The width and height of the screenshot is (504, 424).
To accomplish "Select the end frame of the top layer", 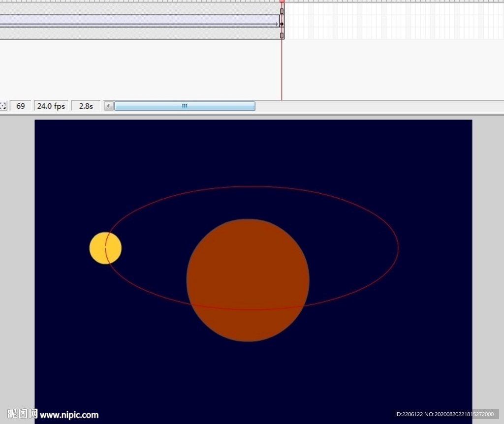I will point(282,11).
